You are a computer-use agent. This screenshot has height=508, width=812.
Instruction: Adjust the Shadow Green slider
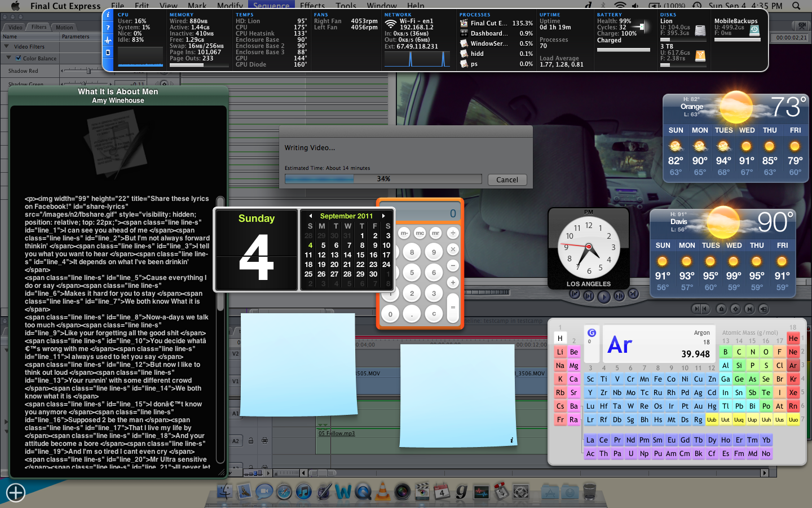(x=85, y=84)
